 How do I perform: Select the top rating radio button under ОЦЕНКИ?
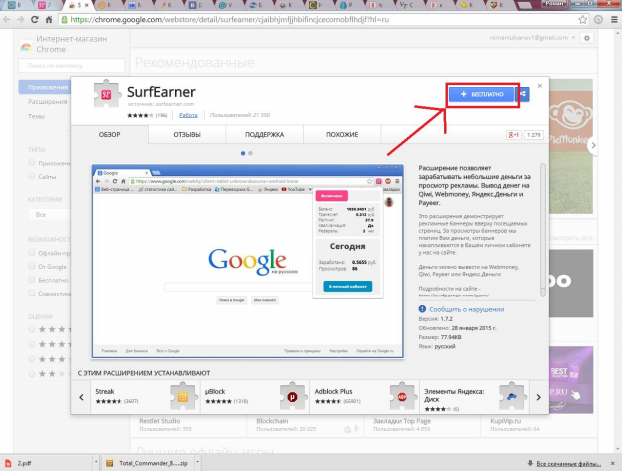(32, 329)
